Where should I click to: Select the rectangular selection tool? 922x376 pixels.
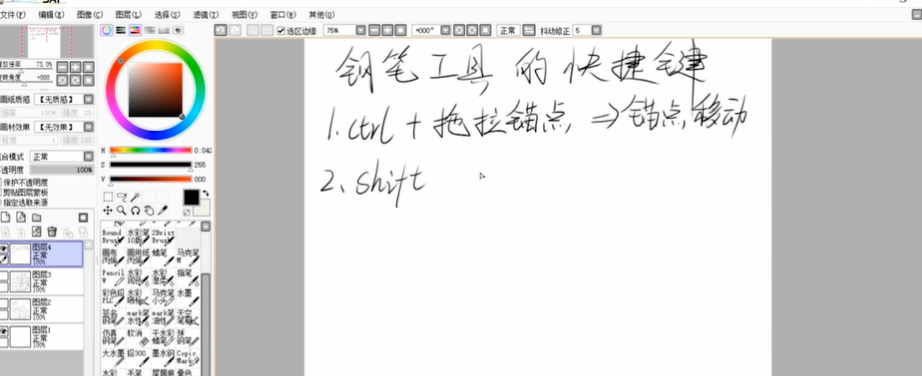(108, 197)
